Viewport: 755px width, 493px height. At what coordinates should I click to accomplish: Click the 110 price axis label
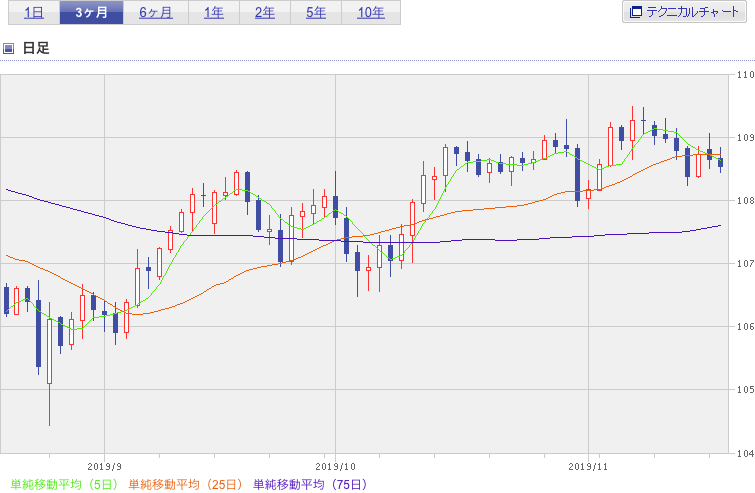[745, 75]
